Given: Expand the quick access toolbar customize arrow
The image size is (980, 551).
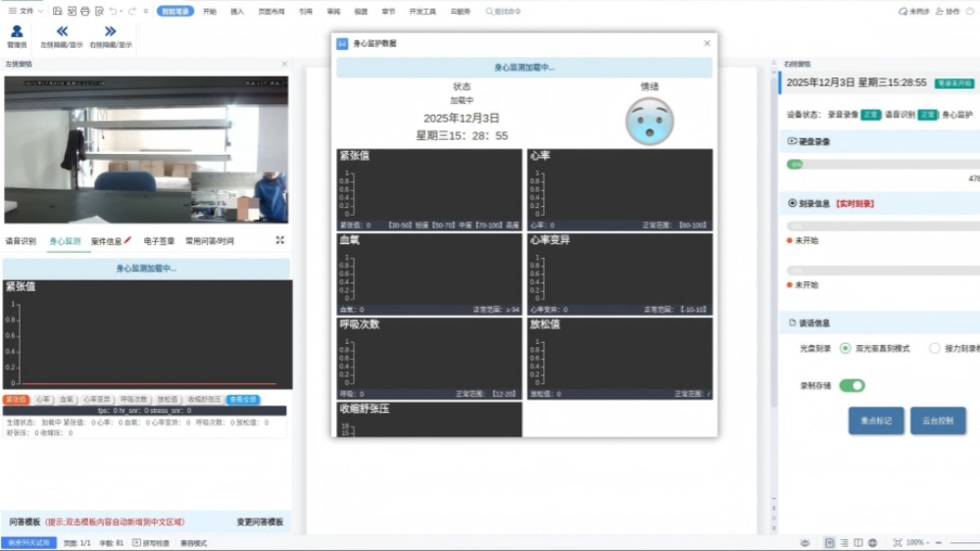Looking at the screenshot, I should pos(146,11).
